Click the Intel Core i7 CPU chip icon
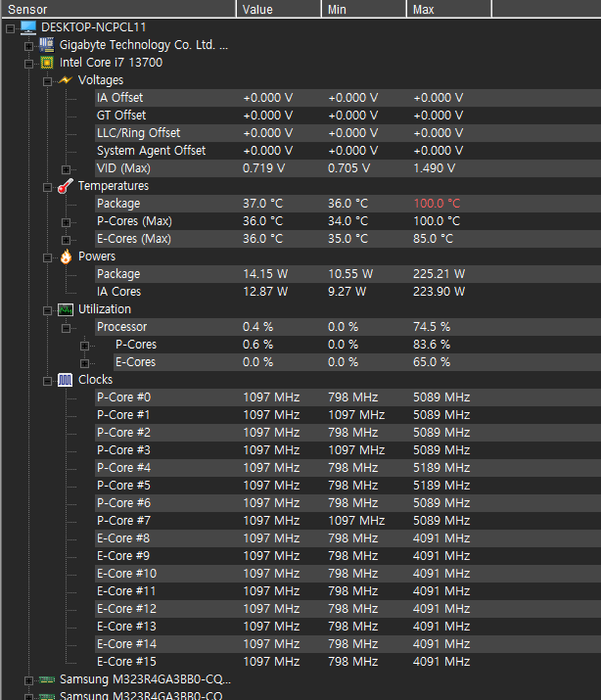 46,63
